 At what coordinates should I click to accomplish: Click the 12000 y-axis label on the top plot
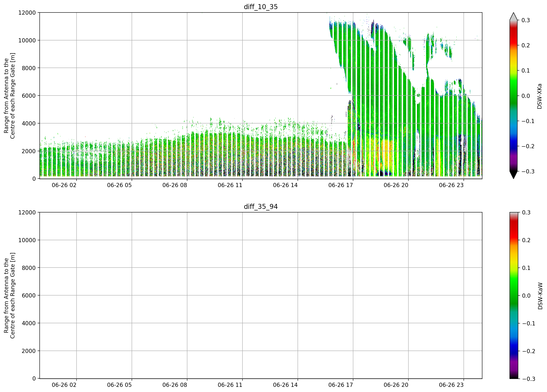click(27, 13)
